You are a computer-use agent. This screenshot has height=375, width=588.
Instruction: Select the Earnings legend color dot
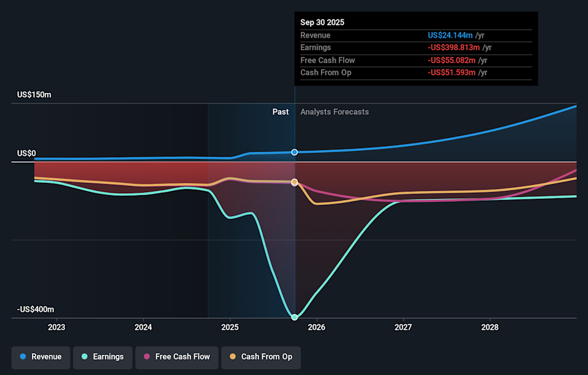tap(85, 357)
